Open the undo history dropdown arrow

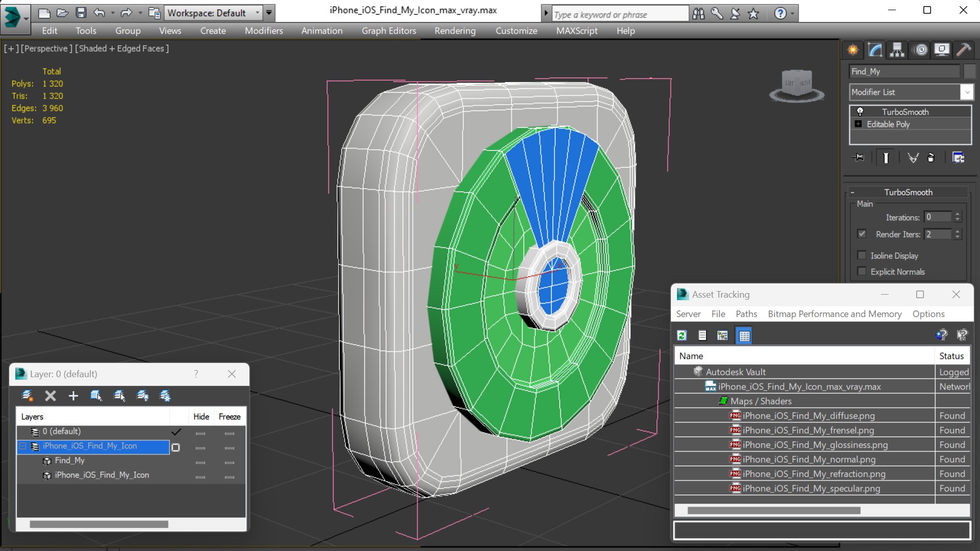point(112,13)
